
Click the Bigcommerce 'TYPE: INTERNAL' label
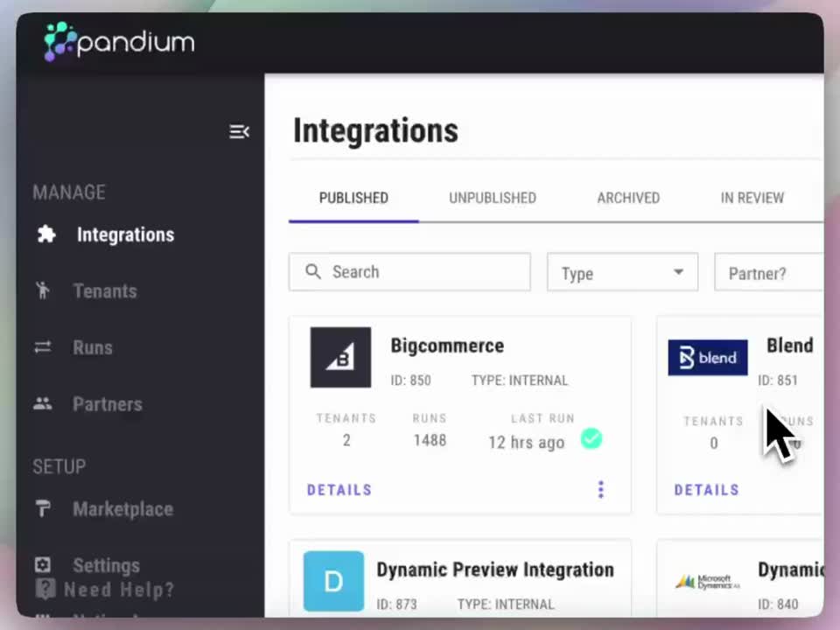pos(520,381)
